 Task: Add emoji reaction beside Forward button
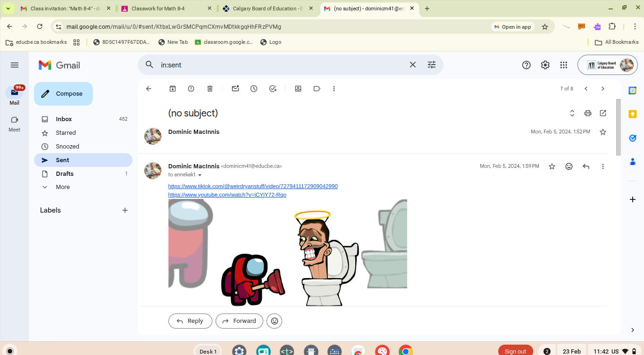275,321
